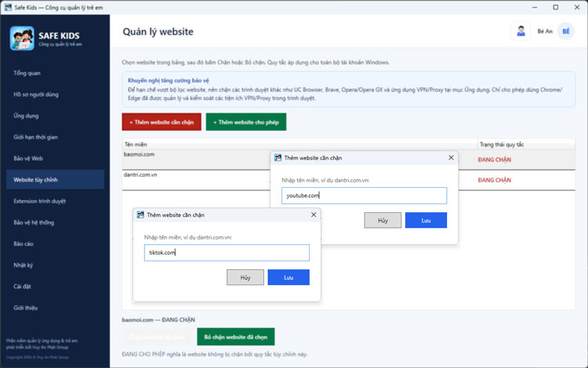
Task: Click the baomoi.com — ĐANG CHẶN status line
Action: (x=158, y=319)
